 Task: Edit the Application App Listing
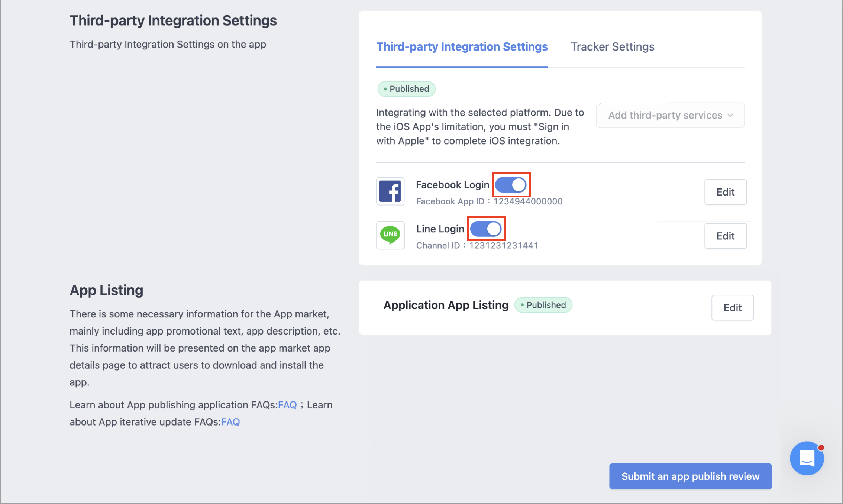tap(732, 307)
